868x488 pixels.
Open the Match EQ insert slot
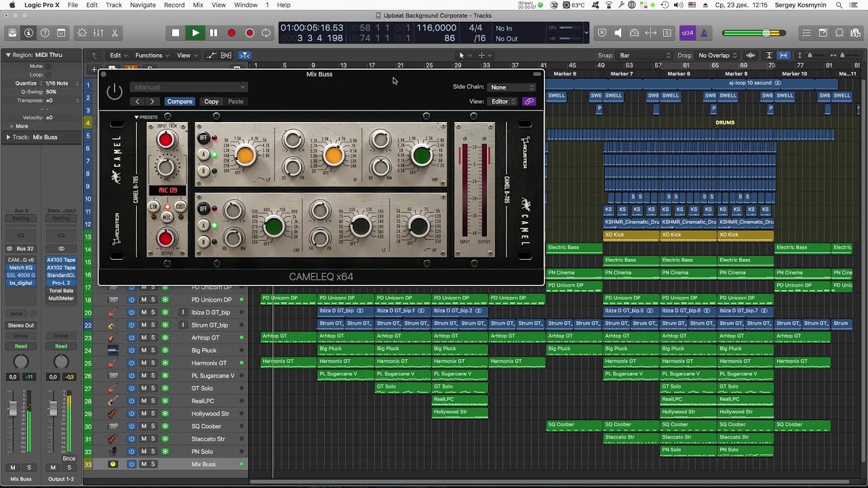coord(21,268)
